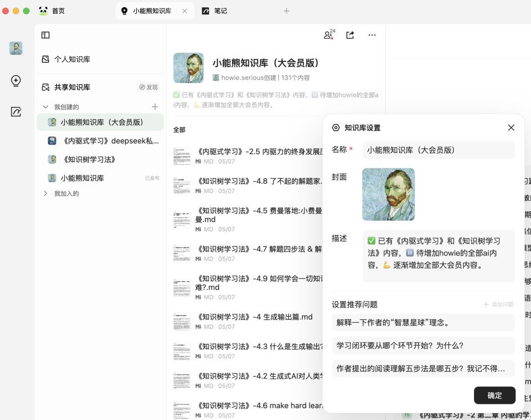Click the 共享知识库 icon

pos(45,87)
